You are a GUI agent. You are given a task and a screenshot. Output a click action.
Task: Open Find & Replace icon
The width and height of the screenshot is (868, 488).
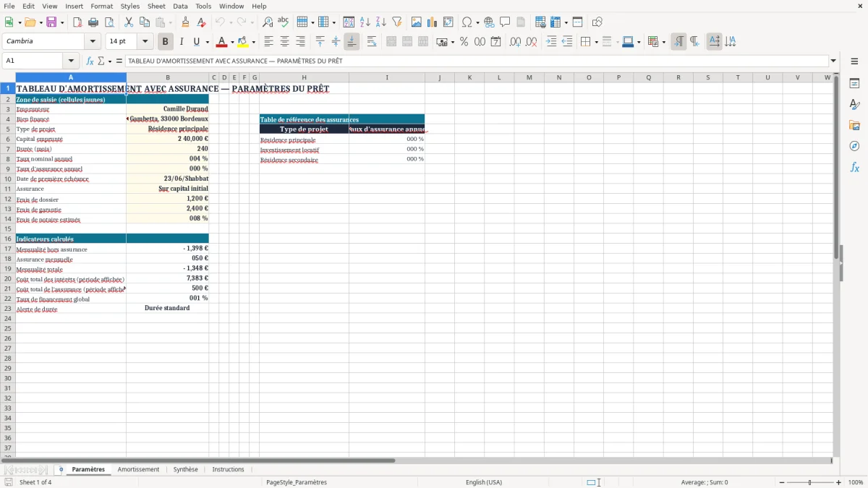tap(268, 22)
